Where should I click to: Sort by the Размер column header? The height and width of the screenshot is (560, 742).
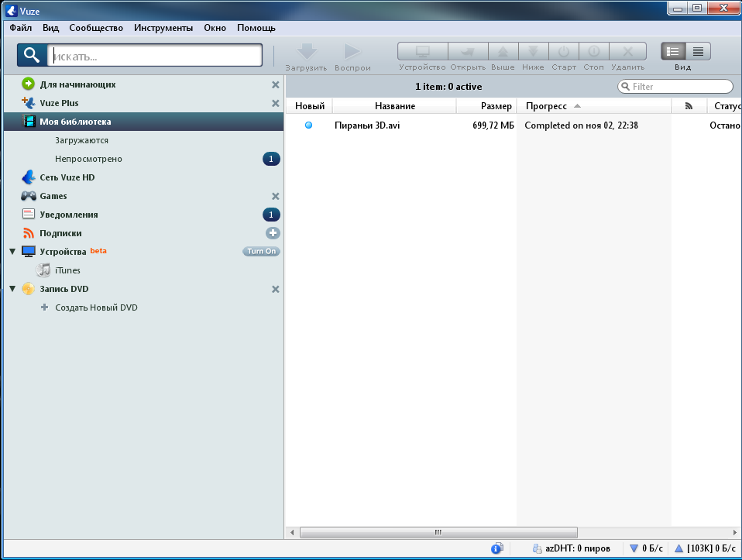tap(487, 106)
